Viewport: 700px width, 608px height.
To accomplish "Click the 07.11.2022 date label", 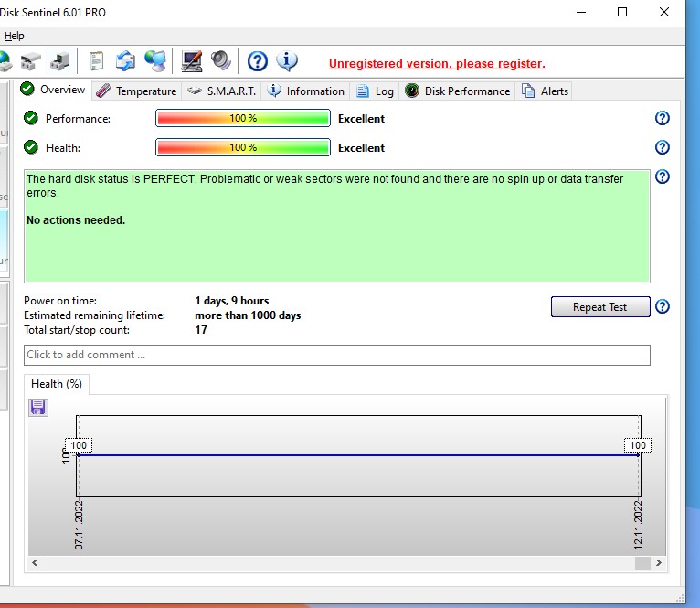I will coord(79,525).
